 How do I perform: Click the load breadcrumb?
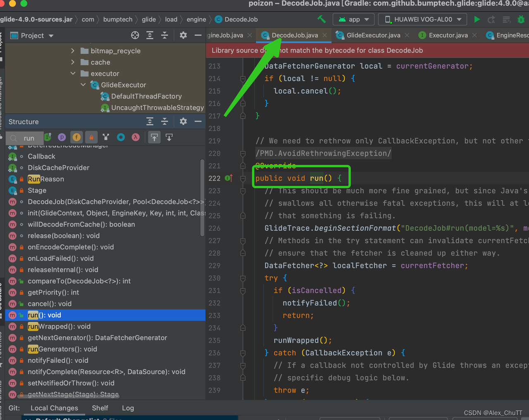(x=171, y=19)
